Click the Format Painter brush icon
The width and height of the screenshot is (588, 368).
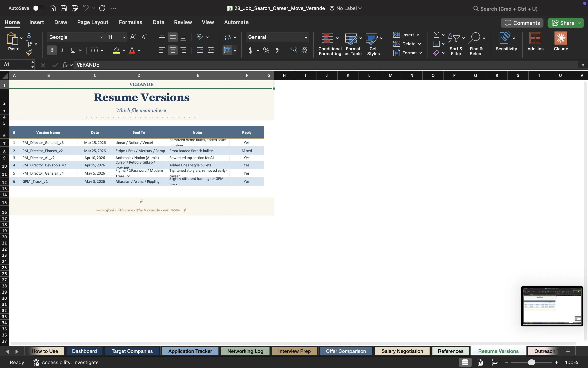(29, 52)
